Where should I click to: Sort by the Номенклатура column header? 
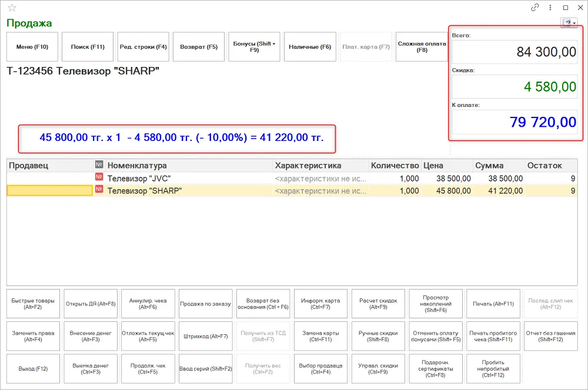137,166
